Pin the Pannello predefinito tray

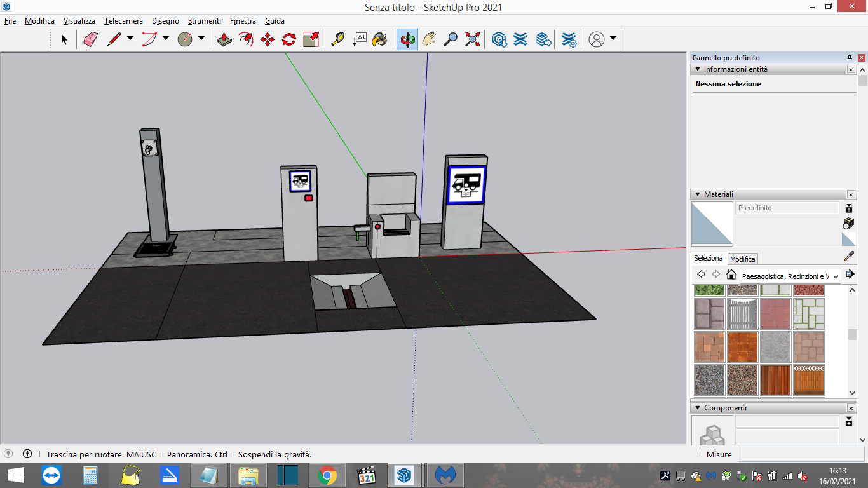pyautogui.click(x=850, y=58)
